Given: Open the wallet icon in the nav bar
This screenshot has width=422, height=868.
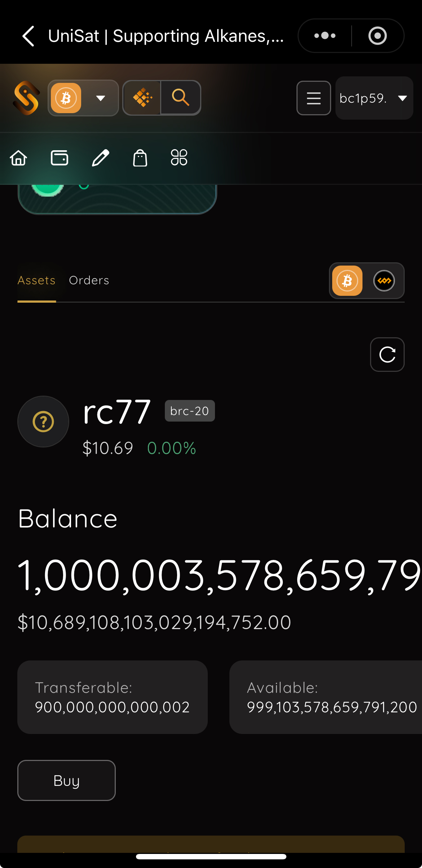Looking at the screenshot, I should [x=60, y=158].
